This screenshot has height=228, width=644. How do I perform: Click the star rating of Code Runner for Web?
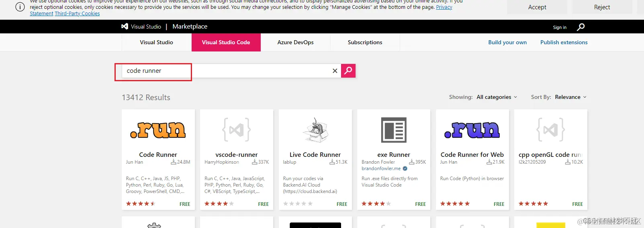click(x=455, y=204)
